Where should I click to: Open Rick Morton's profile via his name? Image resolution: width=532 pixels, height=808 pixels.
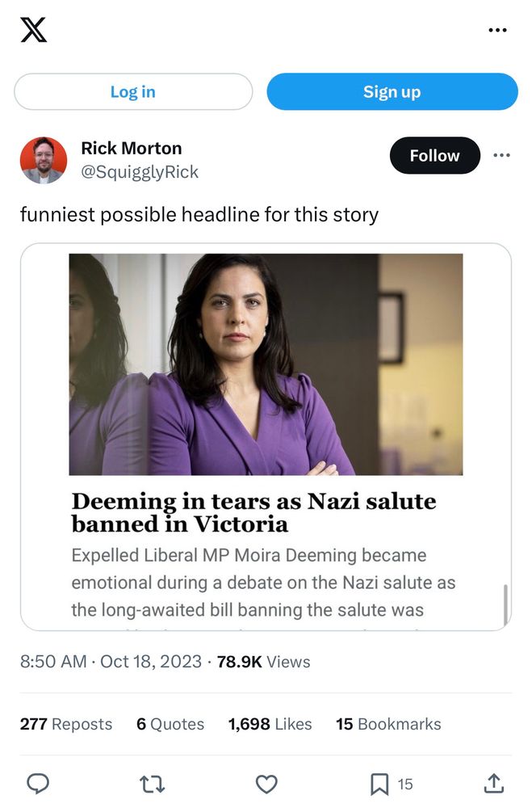click(132, 148)
